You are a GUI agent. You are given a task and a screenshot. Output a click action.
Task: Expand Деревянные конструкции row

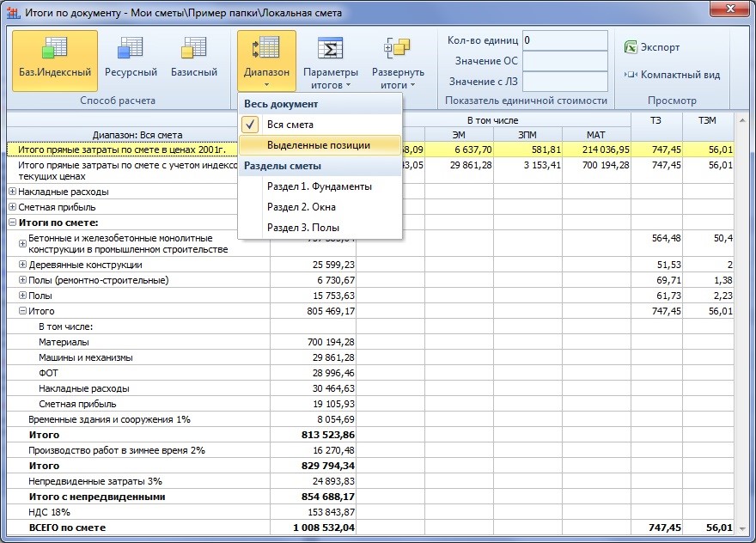click(22, 265)
